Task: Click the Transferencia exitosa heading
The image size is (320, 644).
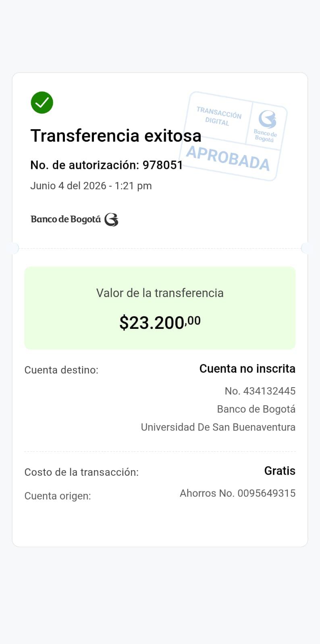Action: coord(116,136)
